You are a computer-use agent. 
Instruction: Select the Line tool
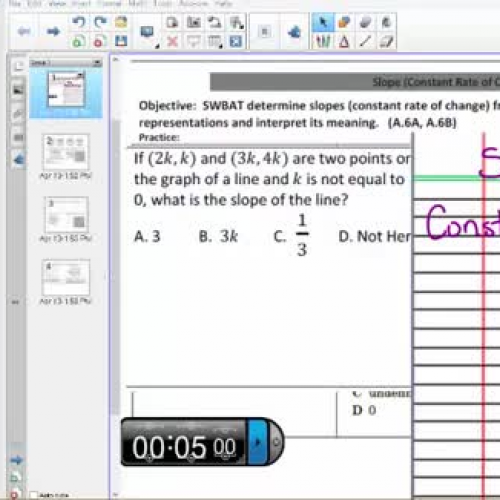point(366,42)
